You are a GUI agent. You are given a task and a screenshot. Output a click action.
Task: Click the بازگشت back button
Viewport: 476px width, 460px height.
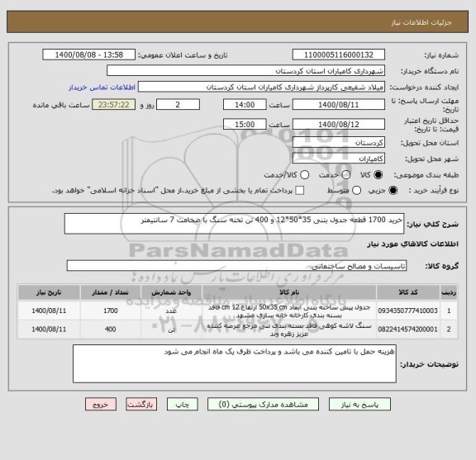click(x=141, y=405)
